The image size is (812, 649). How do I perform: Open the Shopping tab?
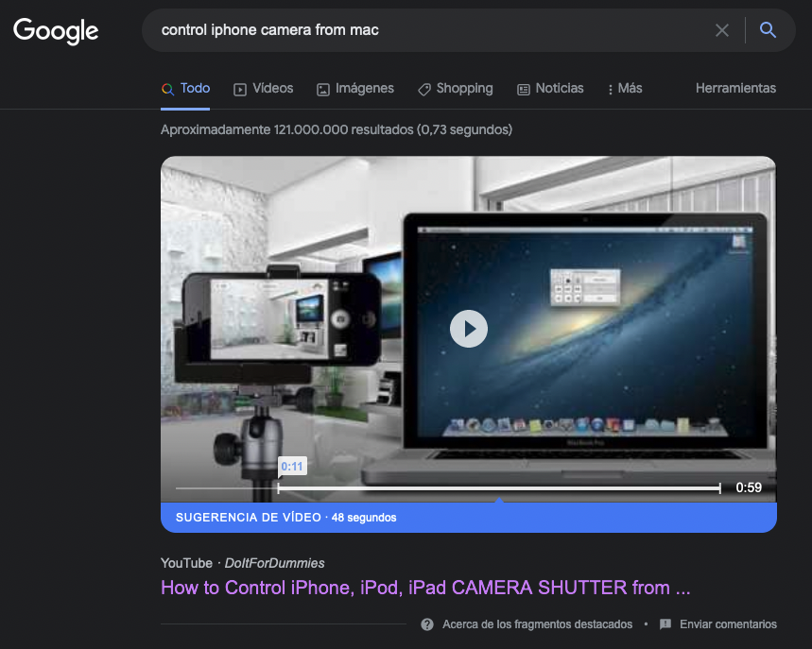(x=456, y=89)
